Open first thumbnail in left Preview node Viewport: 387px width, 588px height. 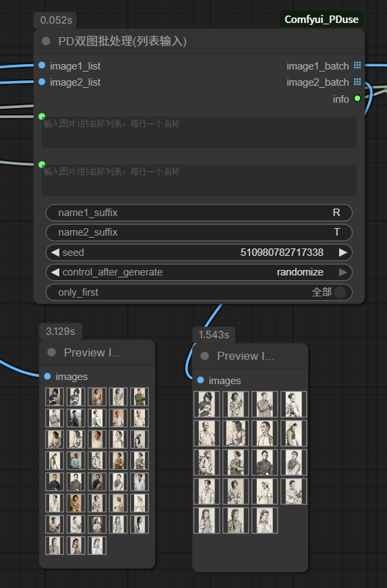pyautogui.click(x=55, y=397)
